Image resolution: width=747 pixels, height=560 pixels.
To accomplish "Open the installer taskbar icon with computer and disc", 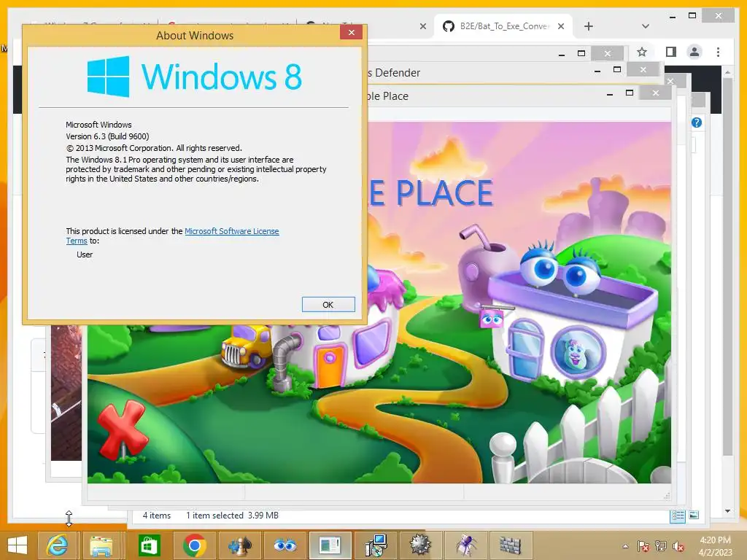I will [x=376, y=545].
